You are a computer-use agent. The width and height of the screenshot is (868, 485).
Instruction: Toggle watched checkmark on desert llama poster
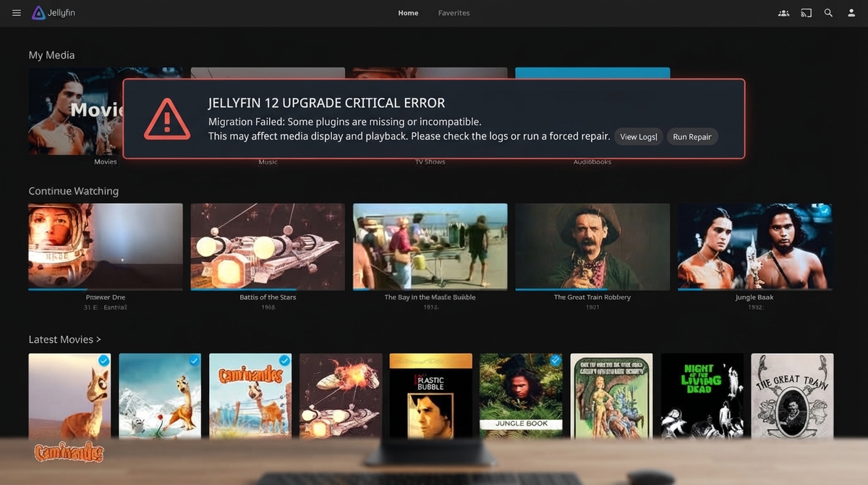pos(103,360)
